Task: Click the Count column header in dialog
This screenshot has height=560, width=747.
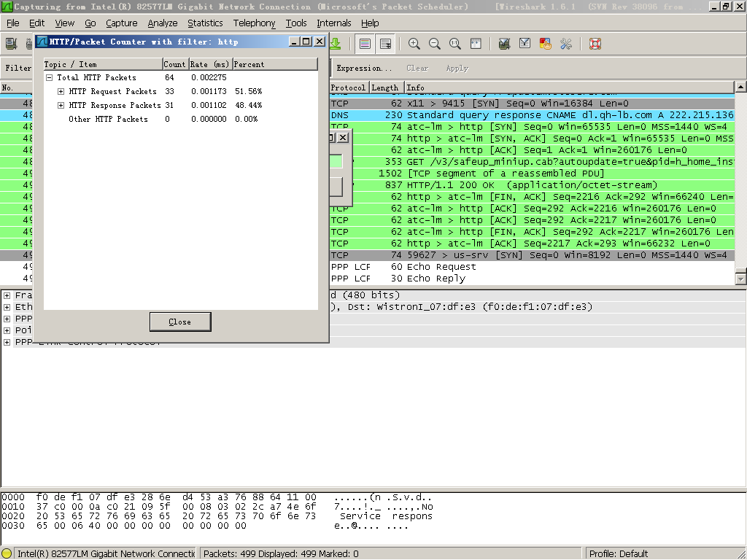Action: coord(175,64)
